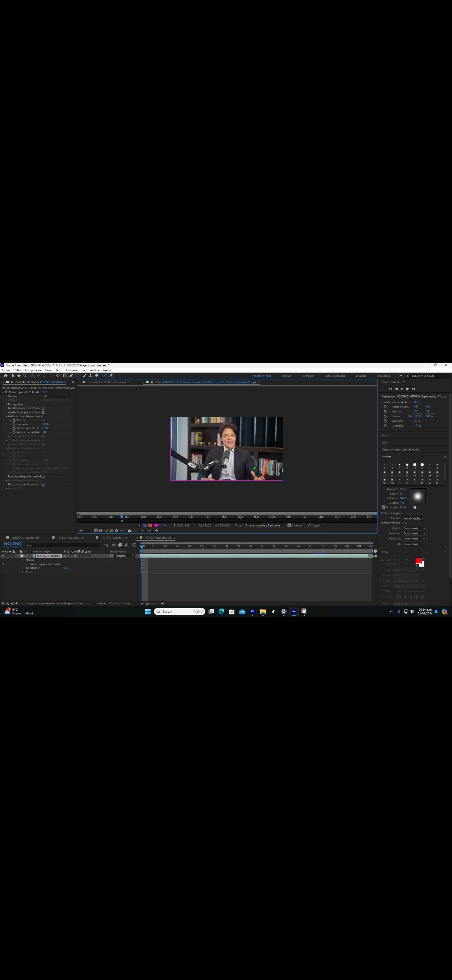Select the Brush tool
The width and height of the screenshot is (452, 980).
tap(85, 376)
